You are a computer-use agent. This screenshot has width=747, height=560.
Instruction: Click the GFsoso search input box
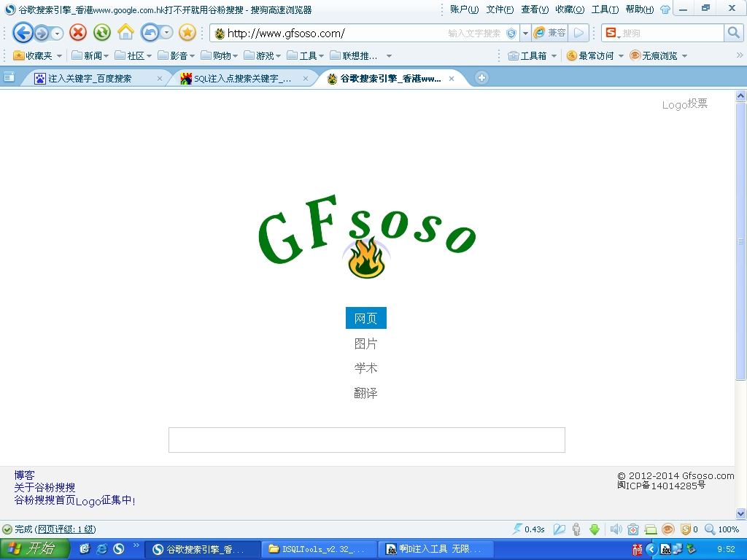tap(367, 440)
